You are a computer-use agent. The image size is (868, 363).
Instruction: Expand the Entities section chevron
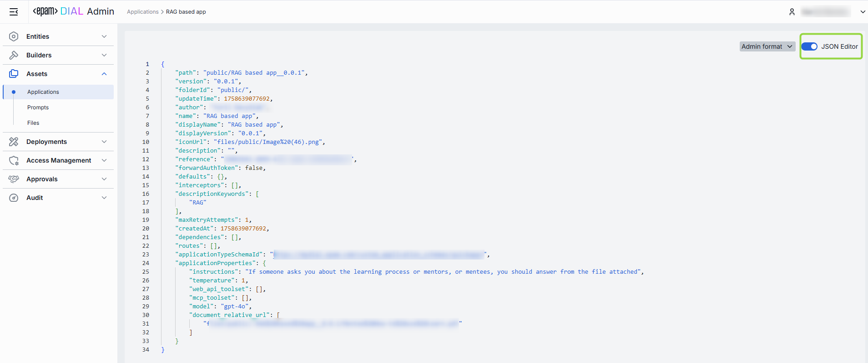click(x=104, y=36)
